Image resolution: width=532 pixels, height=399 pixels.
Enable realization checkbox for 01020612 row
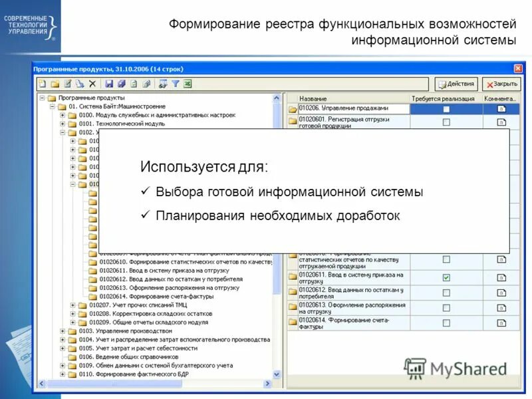(x=446, y=293)
